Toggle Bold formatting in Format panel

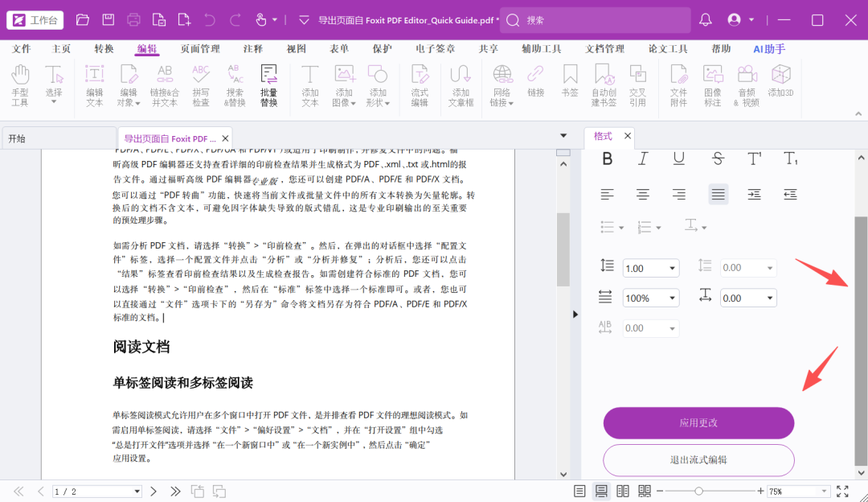pyautogui.click(x=608, y=159)
